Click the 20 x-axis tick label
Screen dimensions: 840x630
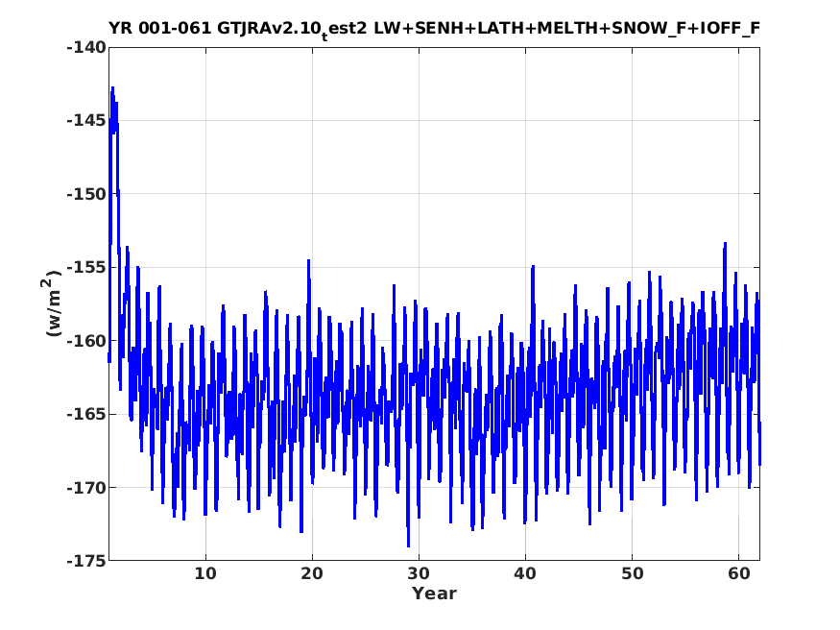pyautogui.click(x=312, y=573)
